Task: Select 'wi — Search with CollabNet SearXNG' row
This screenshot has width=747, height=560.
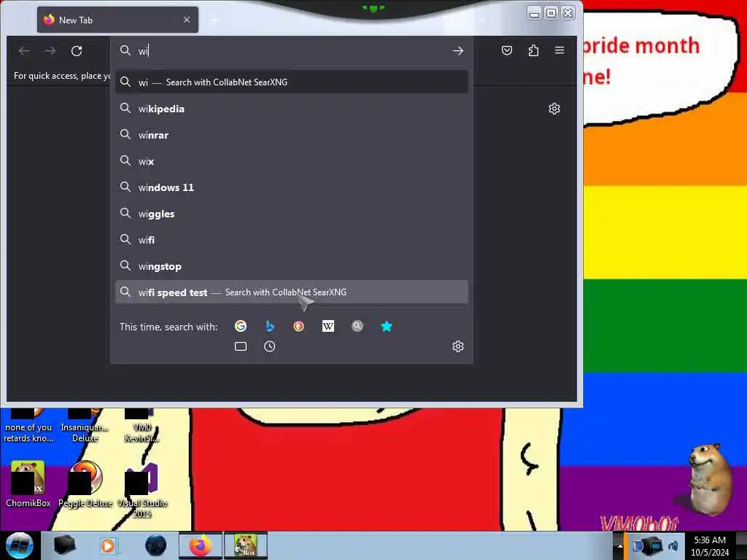Action: [292, 82]
